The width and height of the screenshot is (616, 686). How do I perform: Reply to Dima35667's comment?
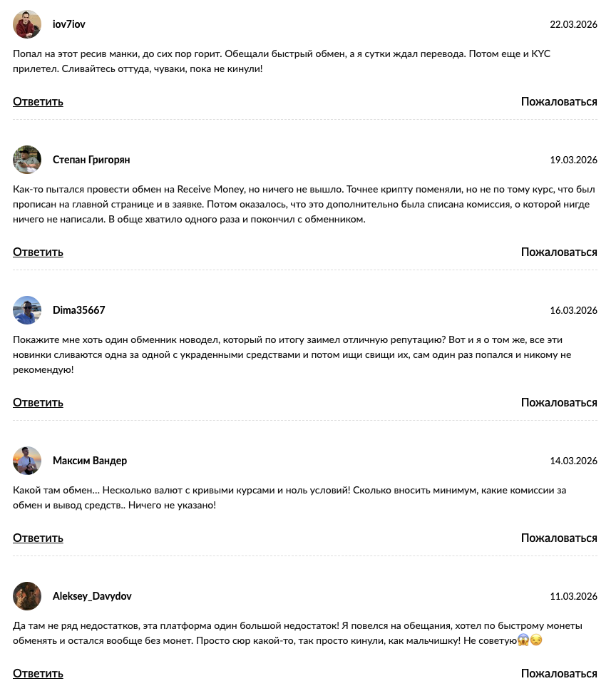pyautogui.click(x=38, y=402)
